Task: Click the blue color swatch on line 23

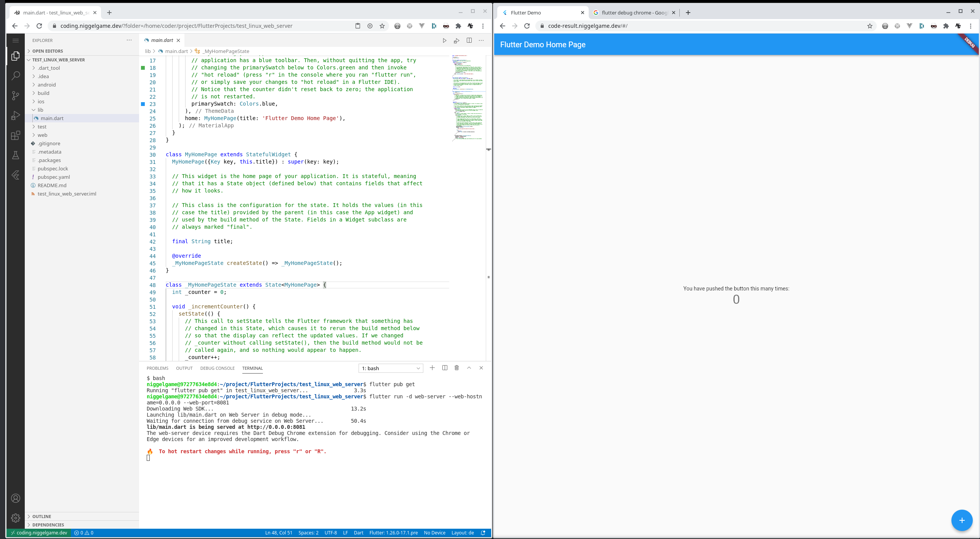Action: coord(143,104)
